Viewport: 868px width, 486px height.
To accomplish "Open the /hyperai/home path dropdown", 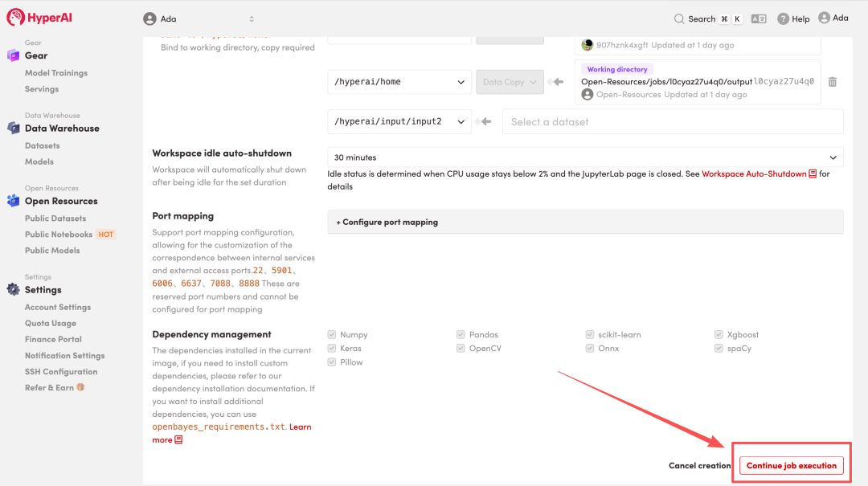I will click(x=399, y=82).
